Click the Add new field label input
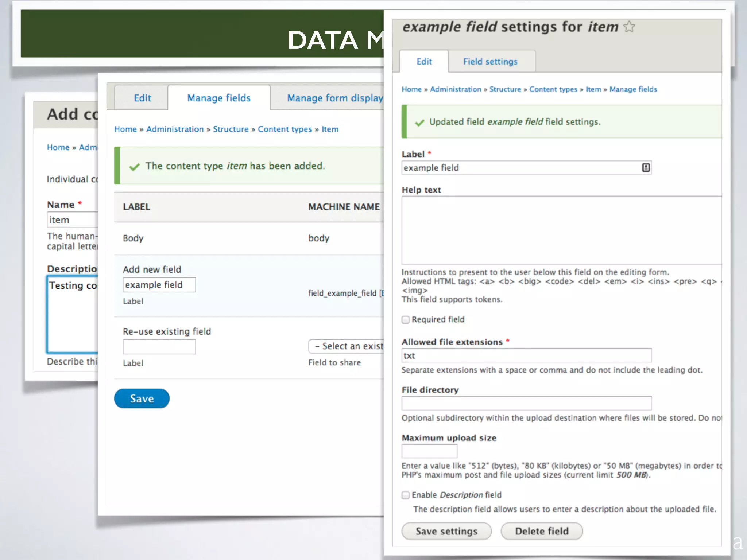The image size is (747, 560). click(x=159, y=285)
